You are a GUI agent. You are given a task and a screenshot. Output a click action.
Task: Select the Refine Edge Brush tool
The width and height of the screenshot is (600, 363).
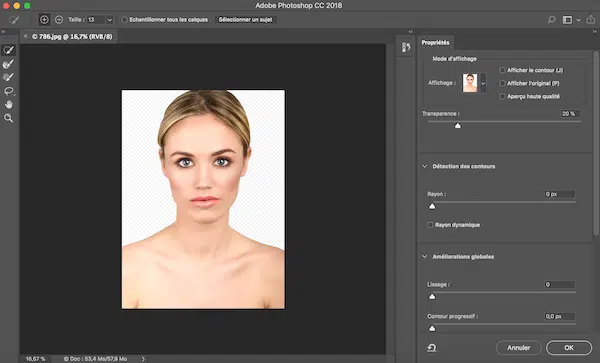coord(8,63)
